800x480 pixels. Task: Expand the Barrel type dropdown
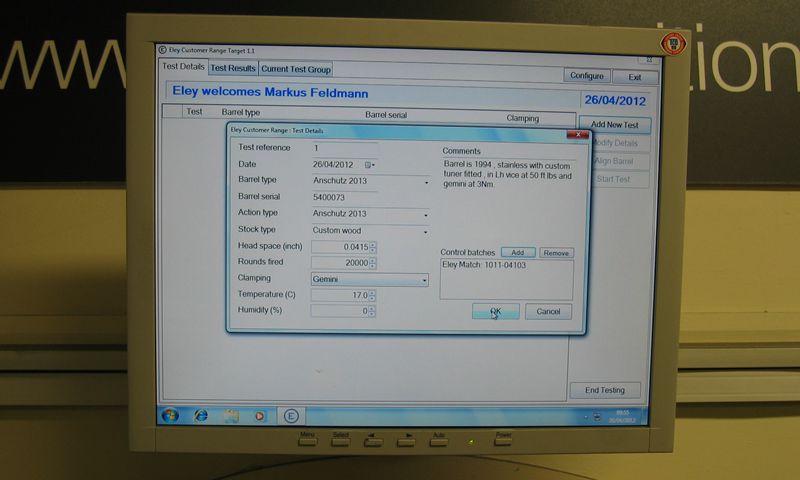(426, 183)
